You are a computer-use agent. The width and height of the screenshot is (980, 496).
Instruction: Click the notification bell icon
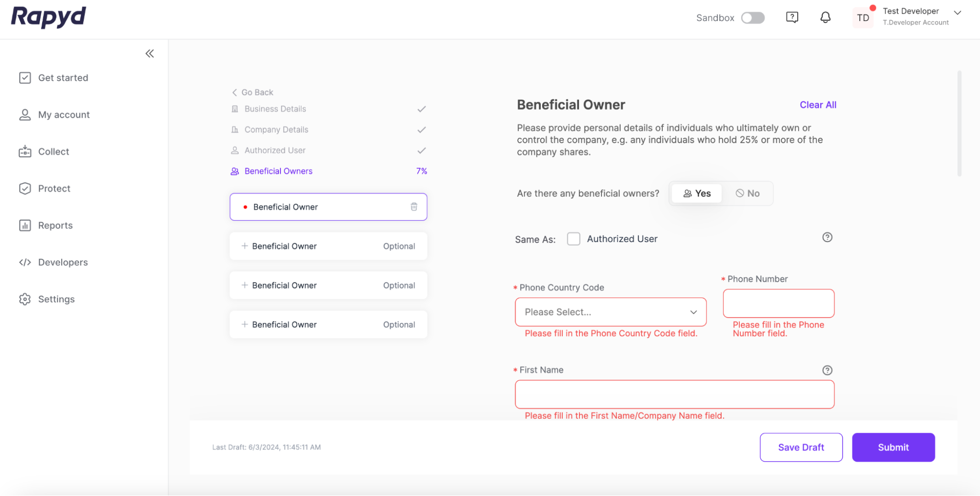(x=826, y=18)
